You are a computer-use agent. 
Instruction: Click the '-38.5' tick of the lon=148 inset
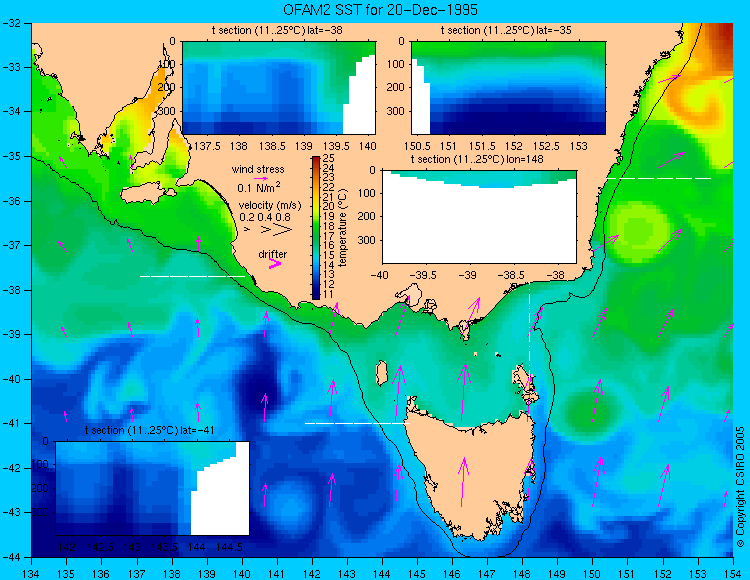click(x=511, y=275)
